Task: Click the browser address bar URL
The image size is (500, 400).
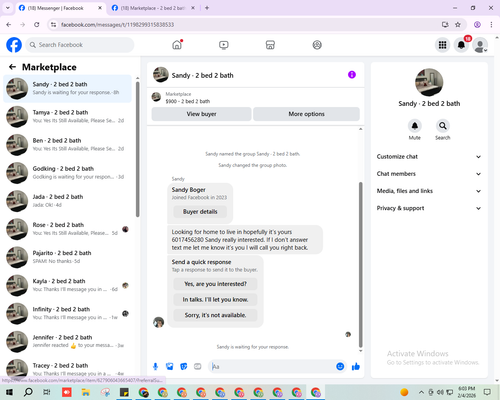Action: 117,25
